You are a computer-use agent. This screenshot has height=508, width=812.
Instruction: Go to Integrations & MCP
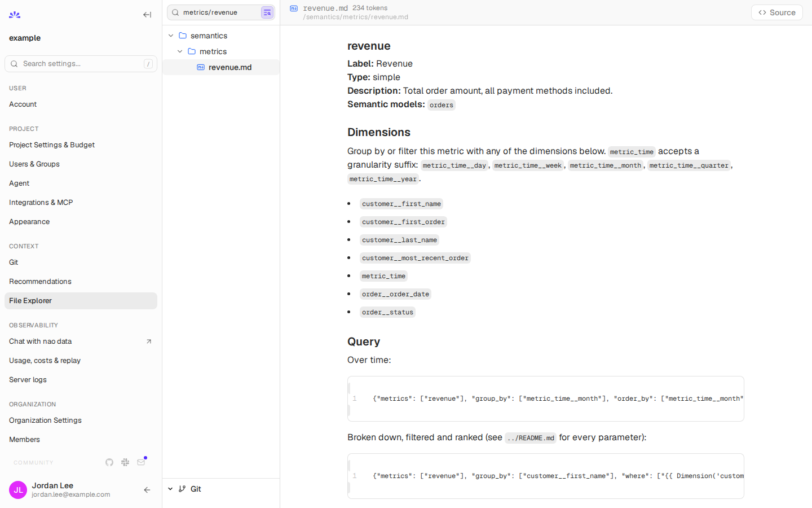coord(81,203)
